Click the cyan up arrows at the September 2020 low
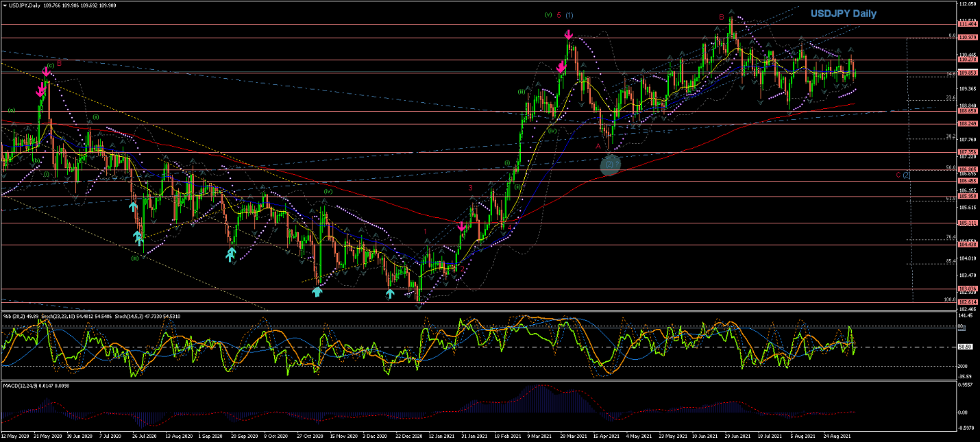 coord(230,255)
